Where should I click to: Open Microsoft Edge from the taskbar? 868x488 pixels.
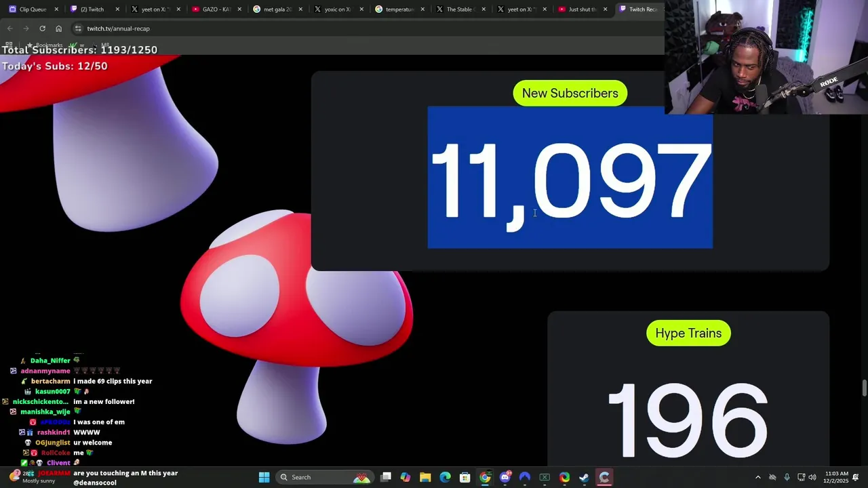click(445, 477)
